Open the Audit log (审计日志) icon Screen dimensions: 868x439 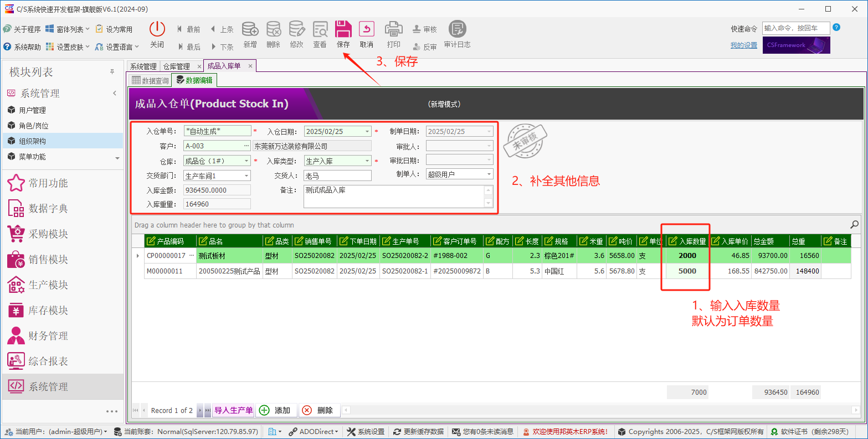coord(458,34)
